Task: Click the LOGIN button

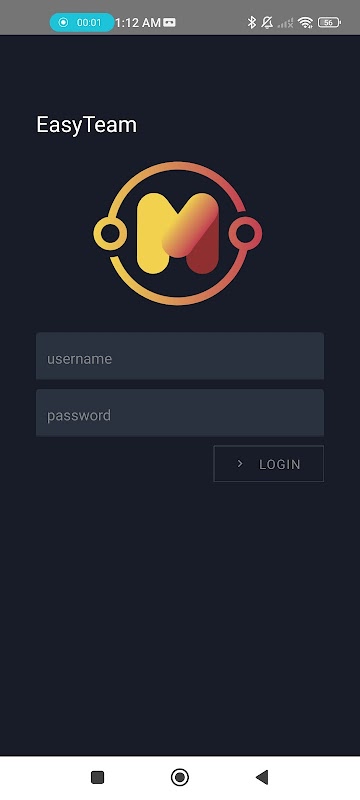Action: pos(269,464)
